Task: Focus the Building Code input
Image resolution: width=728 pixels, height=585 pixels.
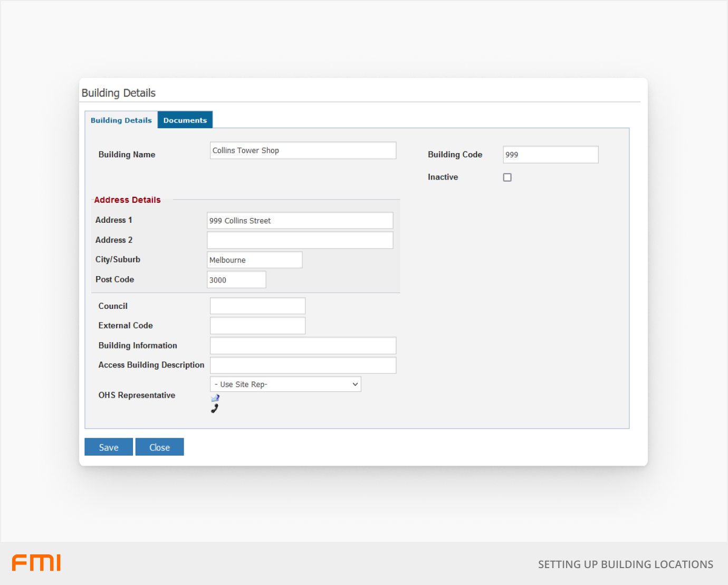Action: (550, 155)
